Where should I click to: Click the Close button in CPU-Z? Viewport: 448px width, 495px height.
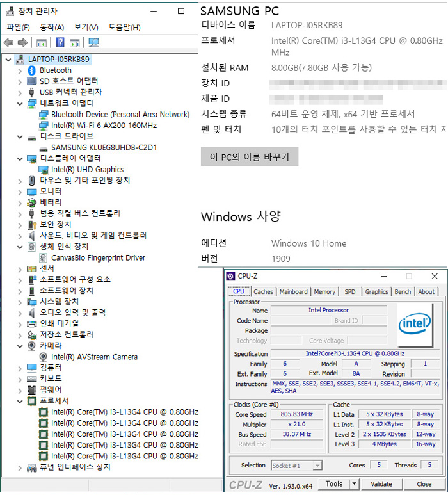point(424,483)
